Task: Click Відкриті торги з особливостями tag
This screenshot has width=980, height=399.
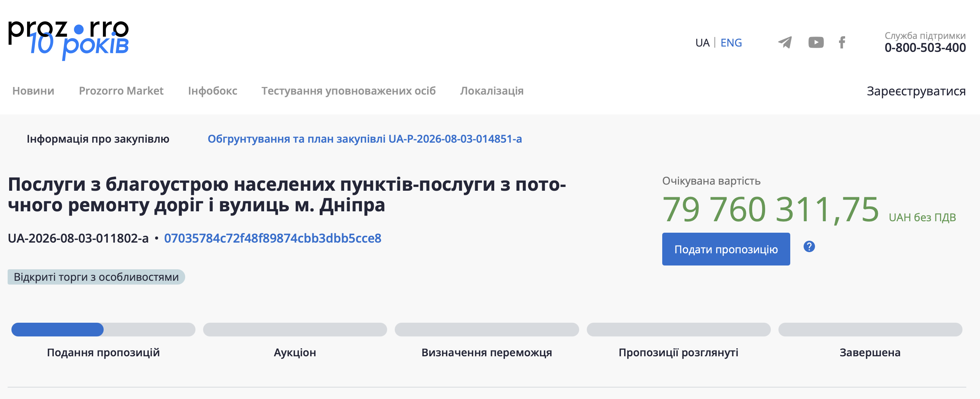Action: (96, 277)
